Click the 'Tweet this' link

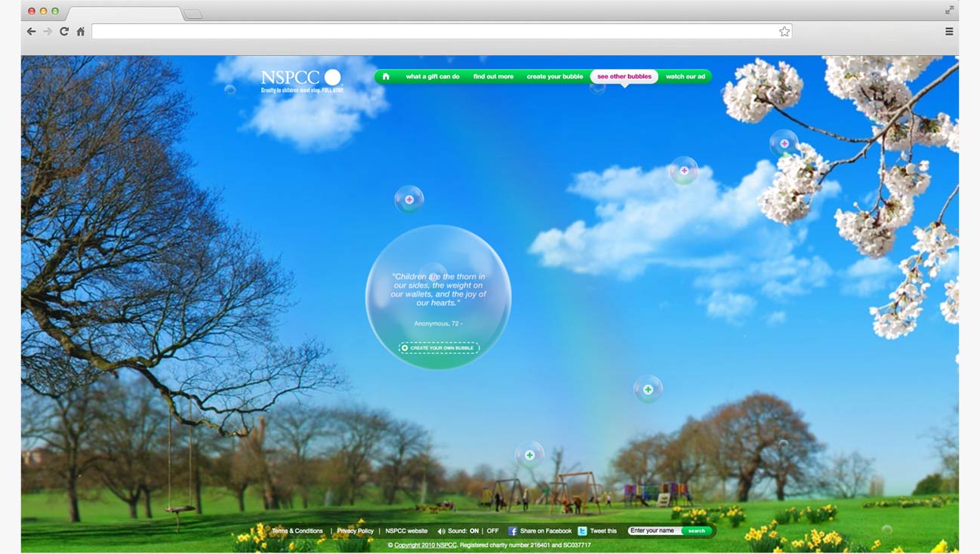click(x=603, y=531)
